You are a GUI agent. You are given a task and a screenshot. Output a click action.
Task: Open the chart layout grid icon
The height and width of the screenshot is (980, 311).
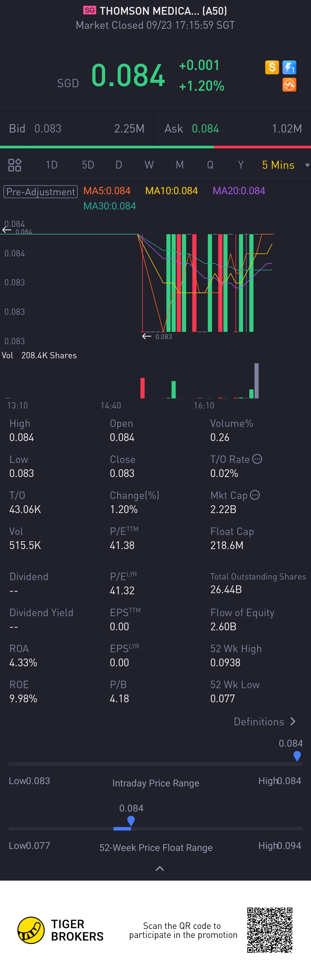15,165
